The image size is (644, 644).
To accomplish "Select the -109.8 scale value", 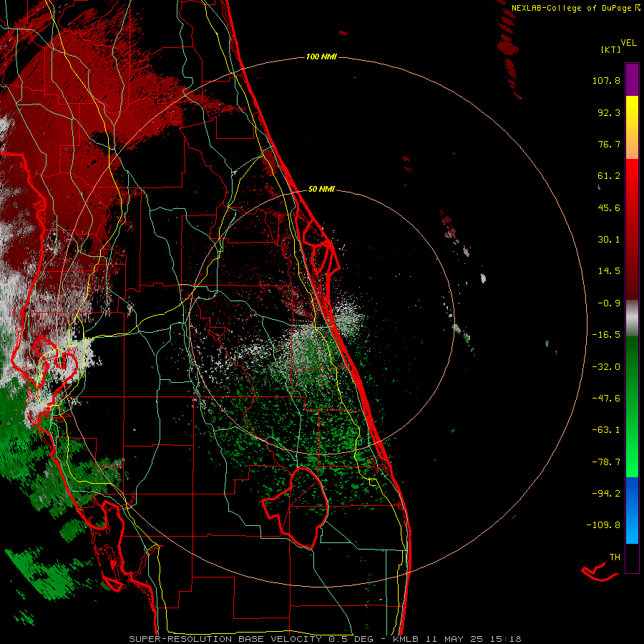I will click(x=603, y=525).
